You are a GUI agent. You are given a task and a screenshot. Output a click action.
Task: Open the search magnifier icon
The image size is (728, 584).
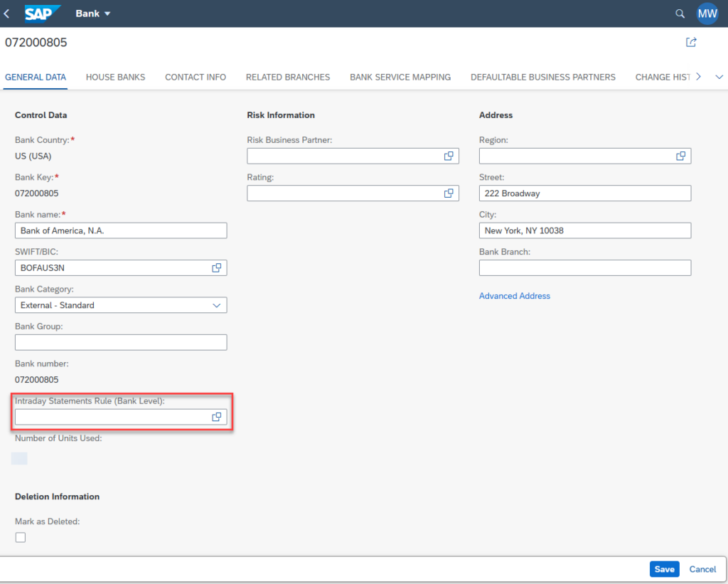(680, 14)
